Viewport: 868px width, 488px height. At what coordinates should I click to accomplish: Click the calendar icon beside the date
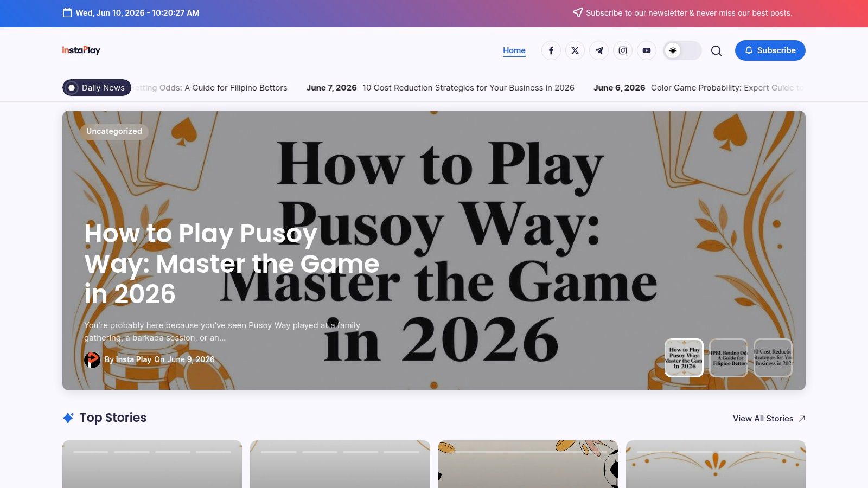[x=67, y=12]
